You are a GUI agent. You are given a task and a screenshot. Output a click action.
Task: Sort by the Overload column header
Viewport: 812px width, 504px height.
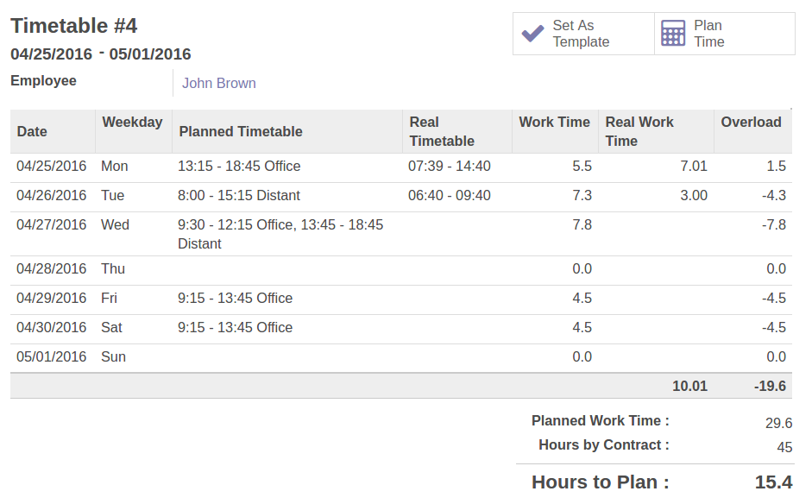(x=751, y=123)
